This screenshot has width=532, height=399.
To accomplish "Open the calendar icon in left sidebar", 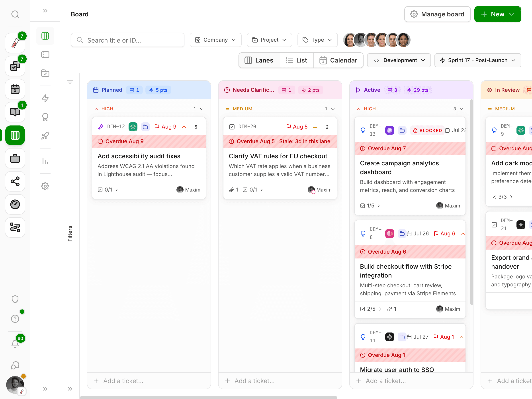I will pyautogui.click(x=15, y=89).
